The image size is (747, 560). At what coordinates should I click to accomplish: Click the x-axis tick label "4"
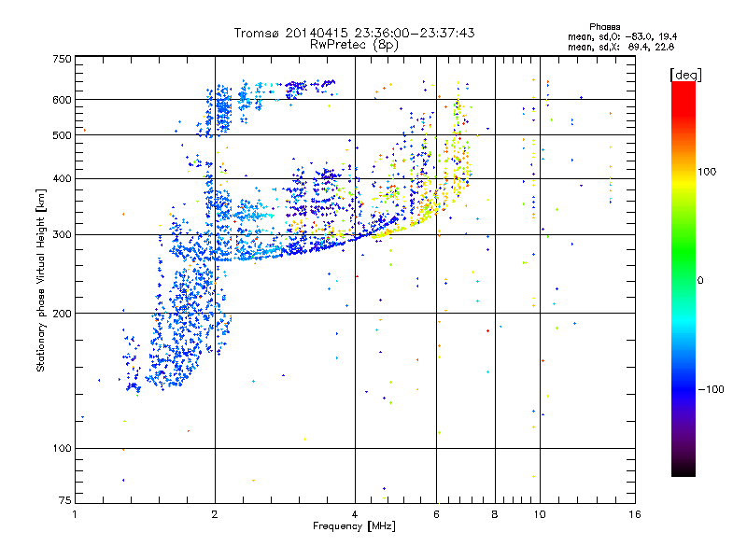click(355, 514)
